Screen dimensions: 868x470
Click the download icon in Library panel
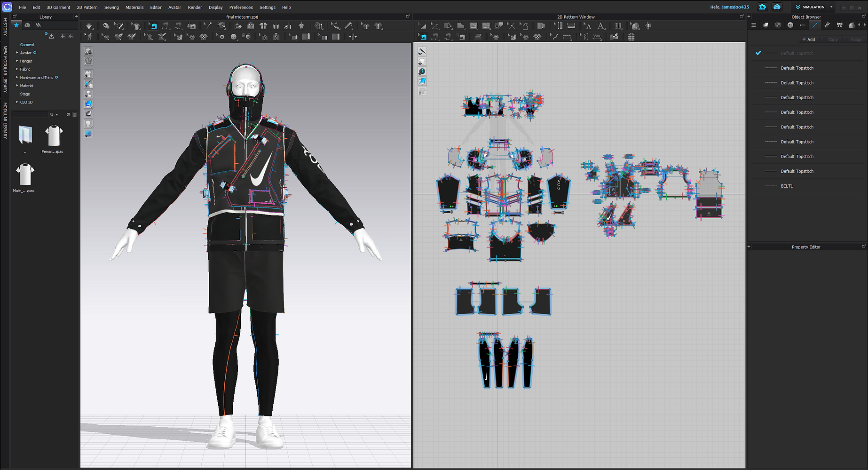click(51, 36)
